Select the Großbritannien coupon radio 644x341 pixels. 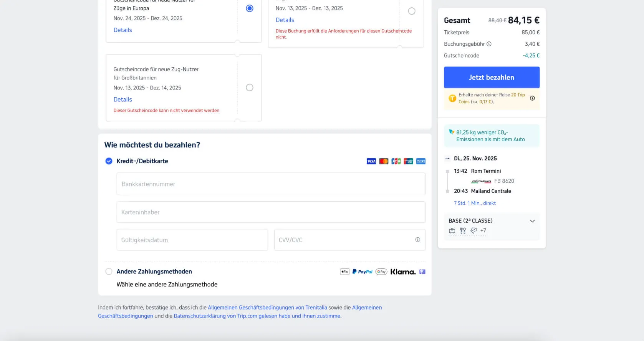[250, 88]
